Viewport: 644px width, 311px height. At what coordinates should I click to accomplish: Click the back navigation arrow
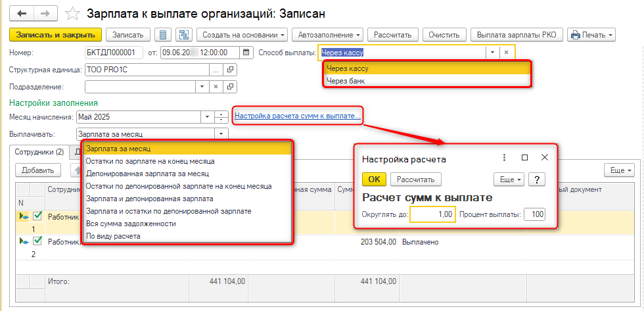coord(23,12)
